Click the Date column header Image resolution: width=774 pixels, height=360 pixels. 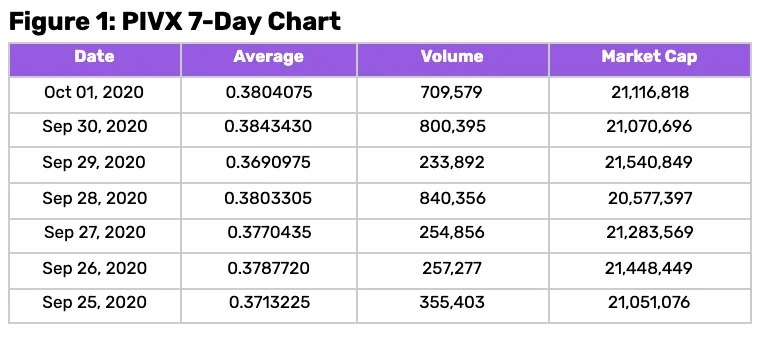pyautogui.click(x=94, y=56)
